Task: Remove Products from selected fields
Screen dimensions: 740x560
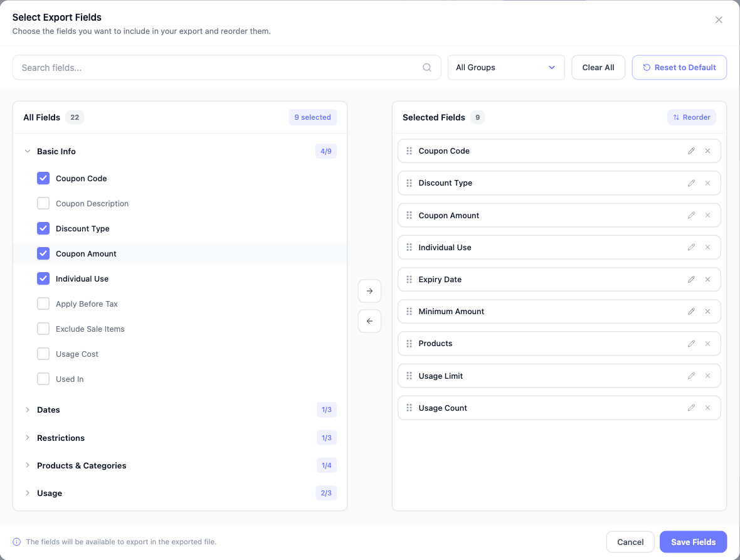Action: tap(707, 344)
